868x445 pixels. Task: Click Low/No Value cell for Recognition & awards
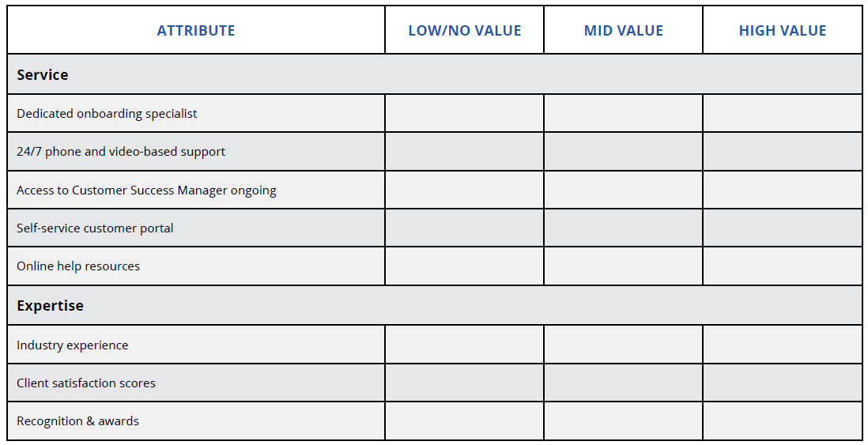[x=465, y=421]
